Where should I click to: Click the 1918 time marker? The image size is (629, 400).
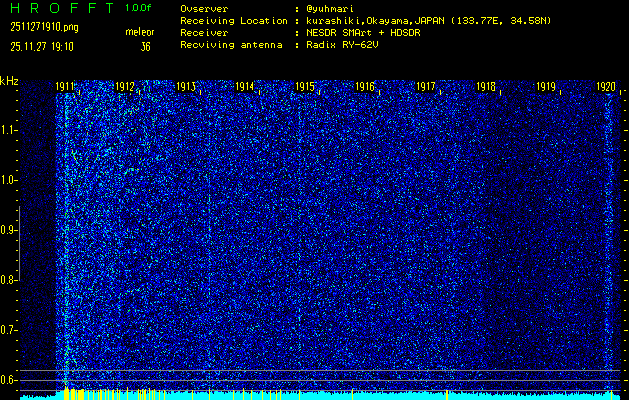point(486,87)
